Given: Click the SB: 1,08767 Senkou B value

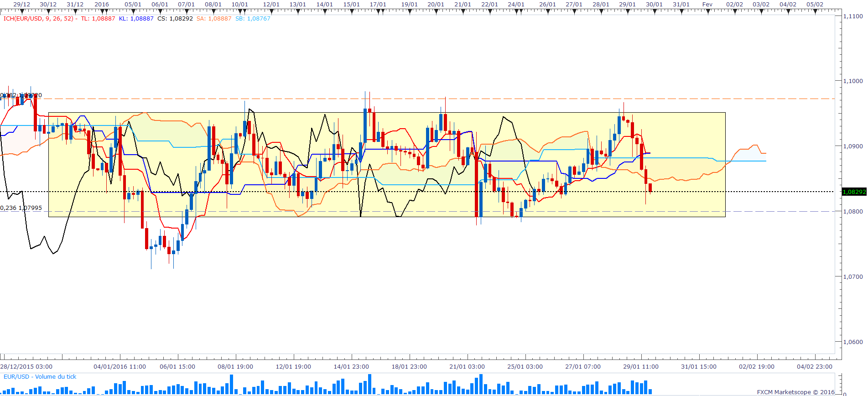Looking at the screenshot, I should (253, 19).
